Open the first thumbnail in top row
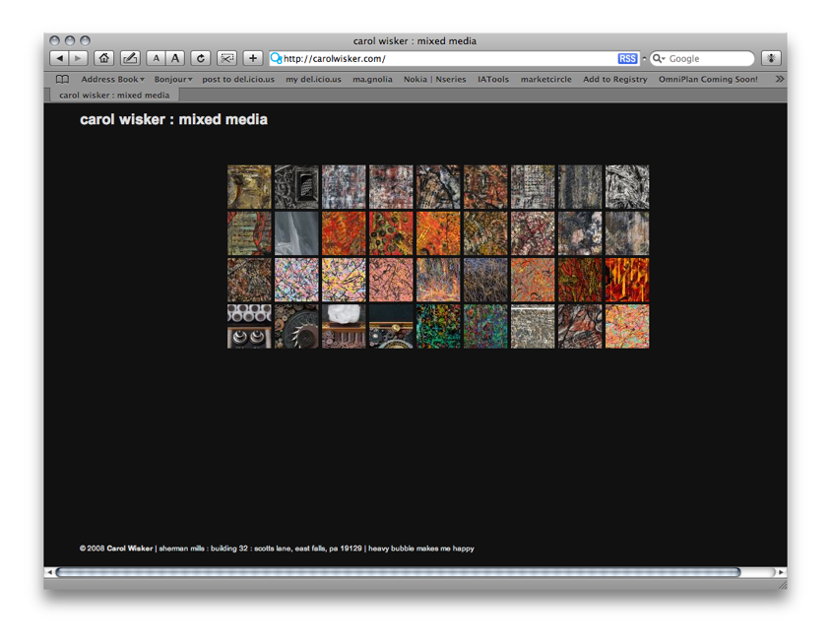The image size is (831, 644). (249, 186)
